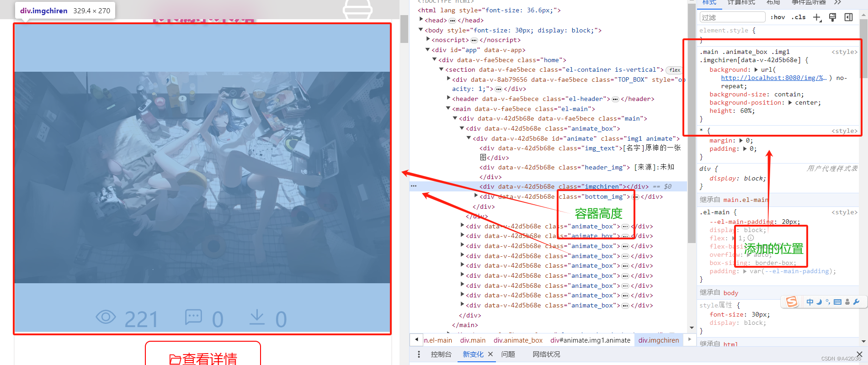868x365 pixels.
Task: Click the styles filter input field
Action: coord(732,17)
